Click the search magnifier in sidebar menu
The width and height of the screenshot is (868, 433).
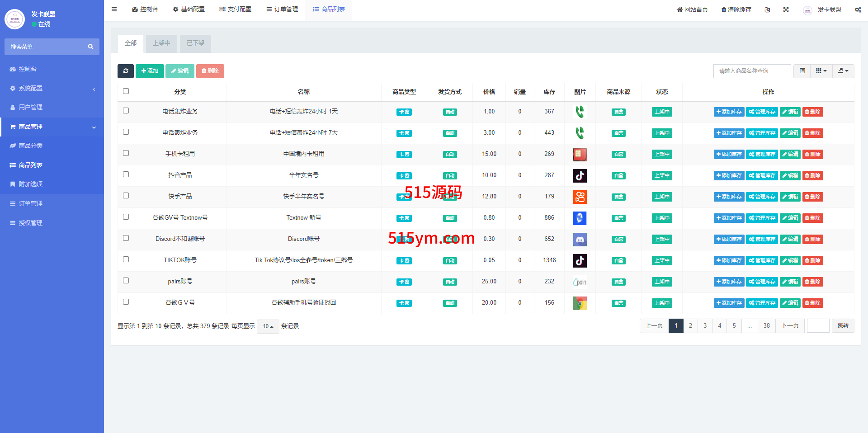[x=90, y=47]
